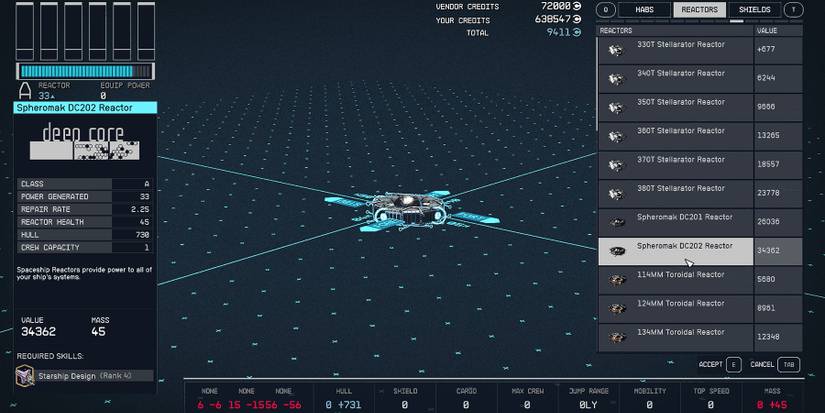Click the reactor class A emblem
825x413 pixels.
[25, 90]
